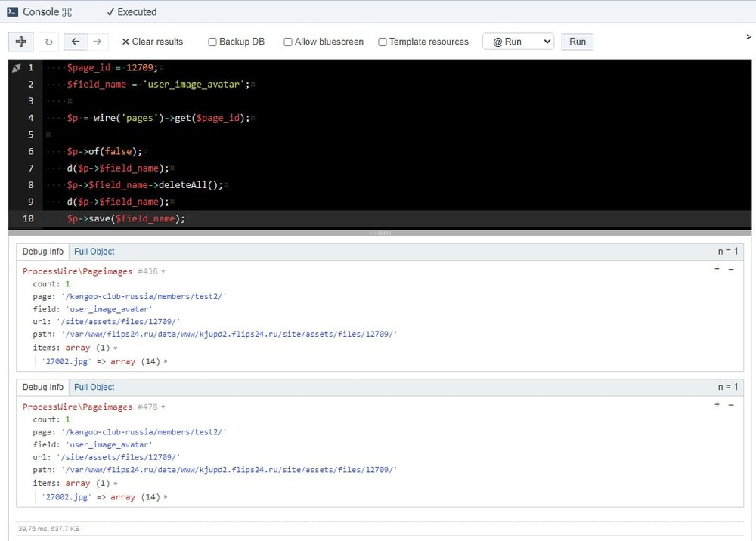
Task: Enable the Backup DB checkbox
Action: point(212,42)
